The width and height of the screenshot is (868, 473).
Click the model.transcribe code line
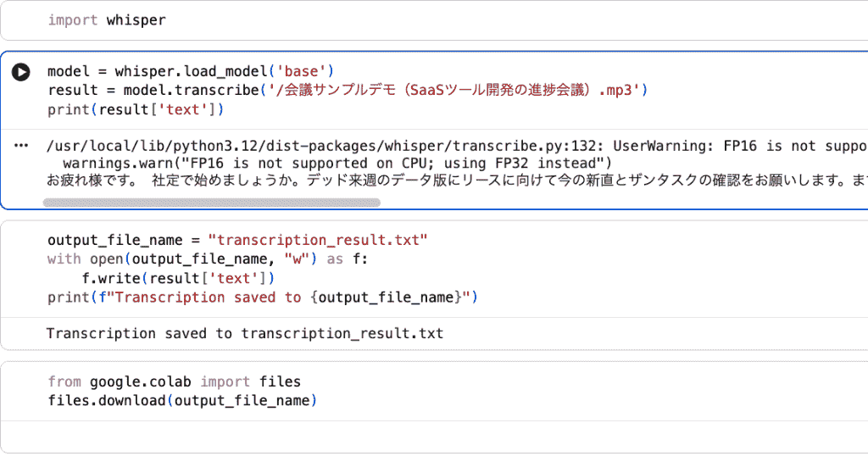point(348,91)
